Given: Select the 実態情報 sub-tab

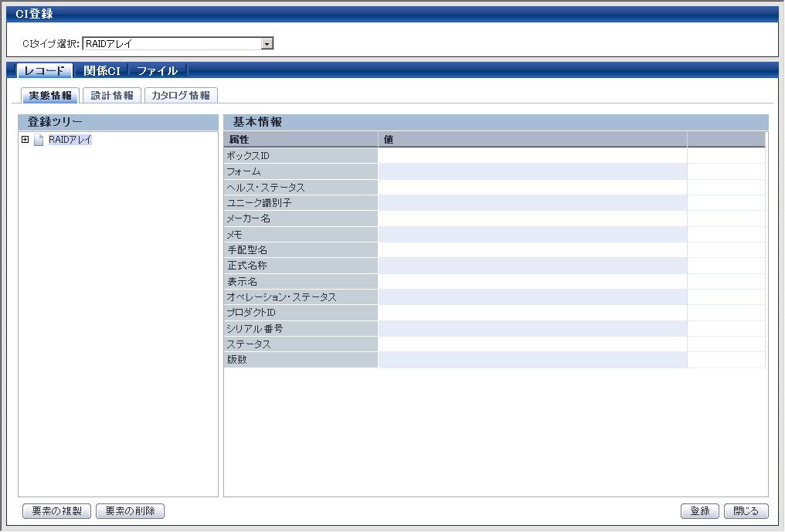Looking at the screenshot, I should coord(50,96).
